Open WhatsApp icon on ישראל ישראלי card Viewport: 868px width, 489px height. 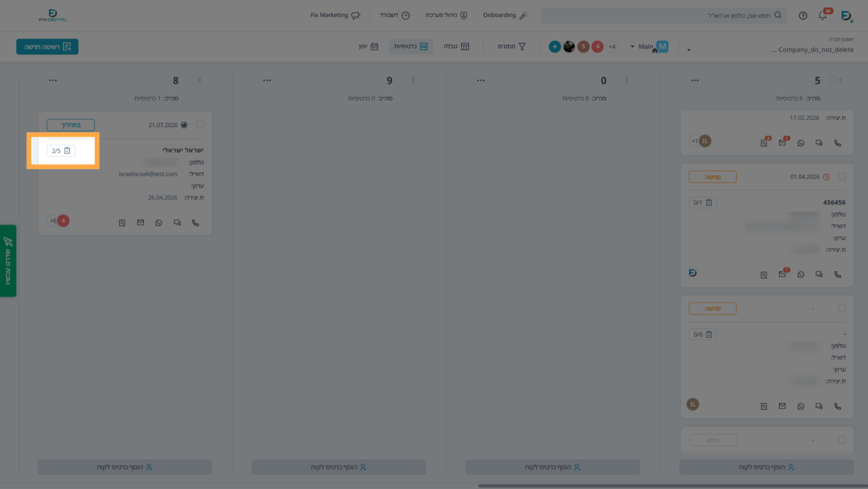pyautogui.click(x=158, y=223)
